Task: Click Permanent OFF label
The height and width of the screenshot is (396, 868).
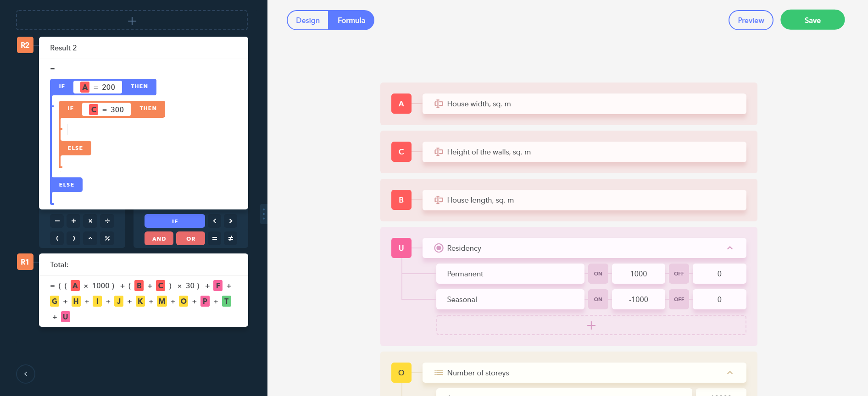Action: point(679,274)
